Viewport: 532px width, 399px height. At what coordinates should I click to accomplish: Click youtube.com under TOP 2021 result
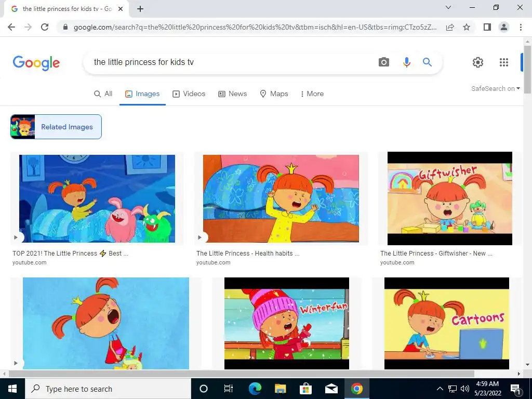[30, 262]
